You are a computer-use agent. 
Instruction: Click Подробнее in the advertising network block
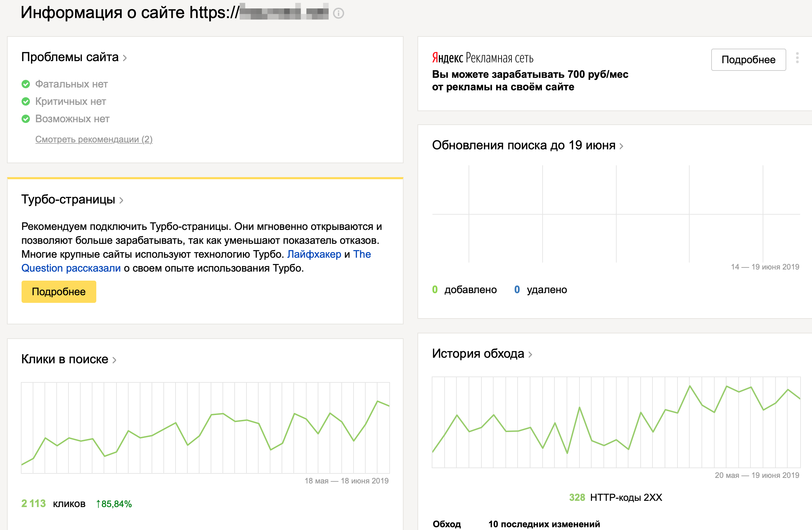coord(748,60)
